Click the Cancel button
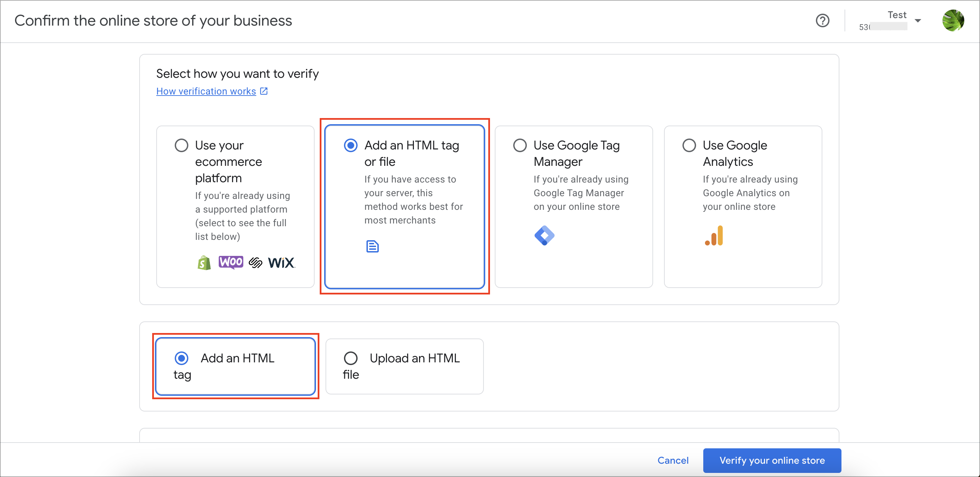 coord(673,460)
